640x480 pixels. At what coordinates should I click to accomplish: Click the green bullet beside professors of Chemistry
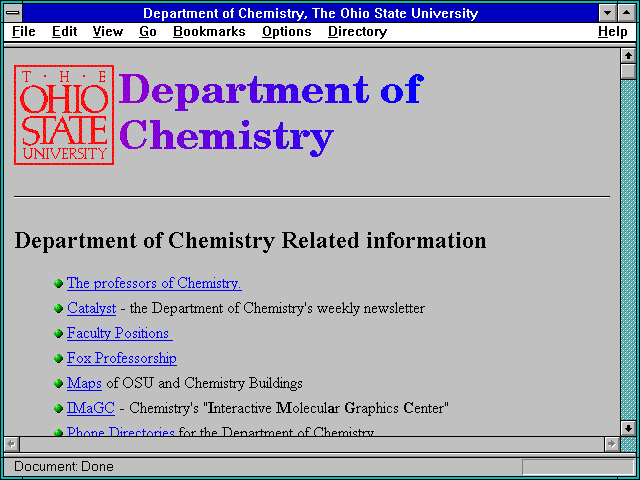click(58, 283)
